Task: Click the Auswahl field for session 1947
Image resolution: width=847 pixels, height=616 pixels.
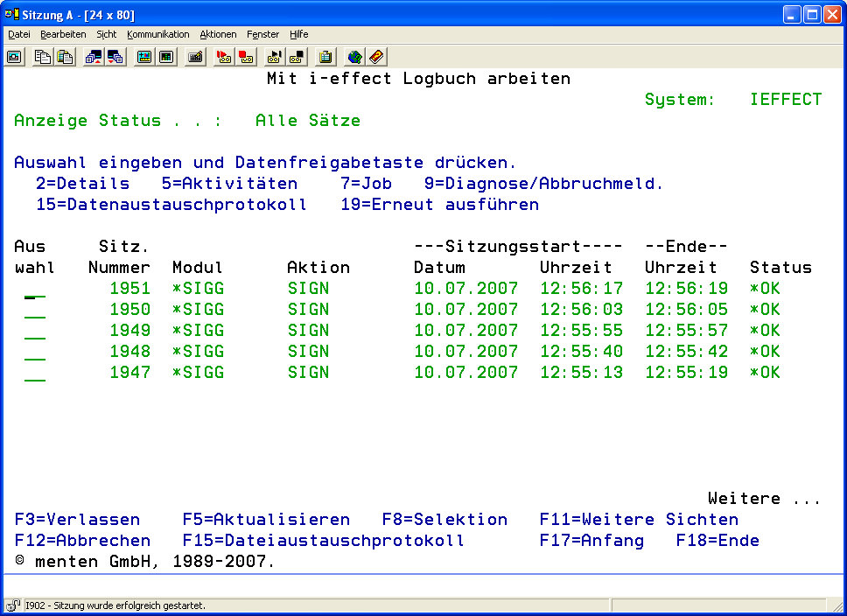Action: [x=35, y=374]
